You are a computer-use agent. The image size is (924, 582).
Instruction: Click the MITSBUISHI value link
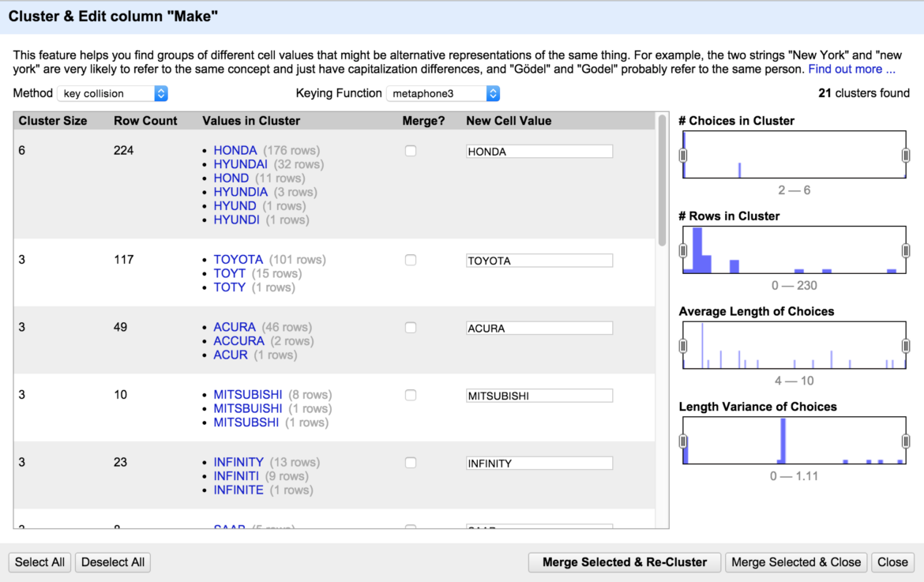[x=247, y=408]
